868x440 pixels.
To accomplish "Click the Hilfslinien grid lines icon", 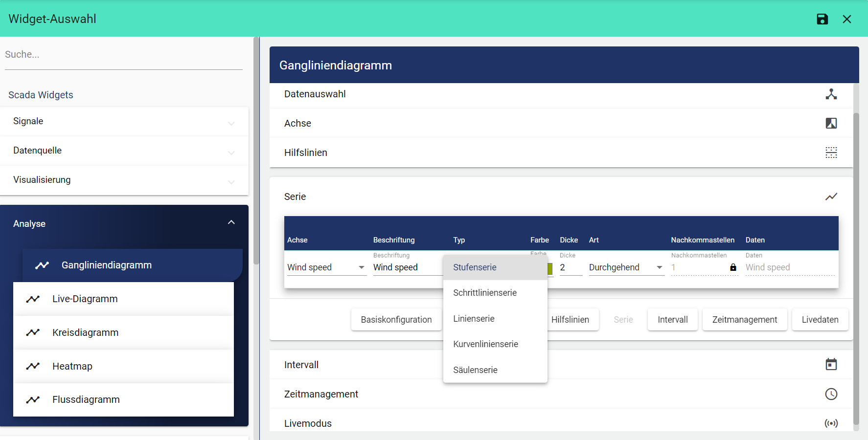I will pos(831,153).
